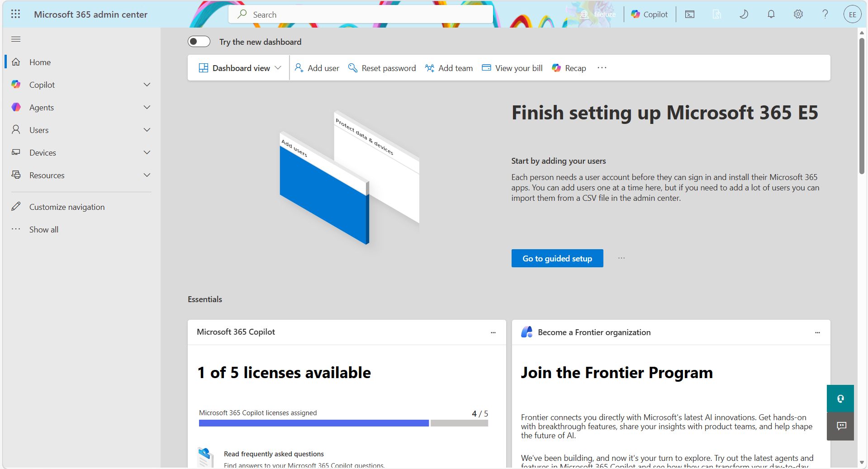The width and height of the screenshot is (868, 469).
Task: Click the View your bill card icon
Action: tap(486, 68)
